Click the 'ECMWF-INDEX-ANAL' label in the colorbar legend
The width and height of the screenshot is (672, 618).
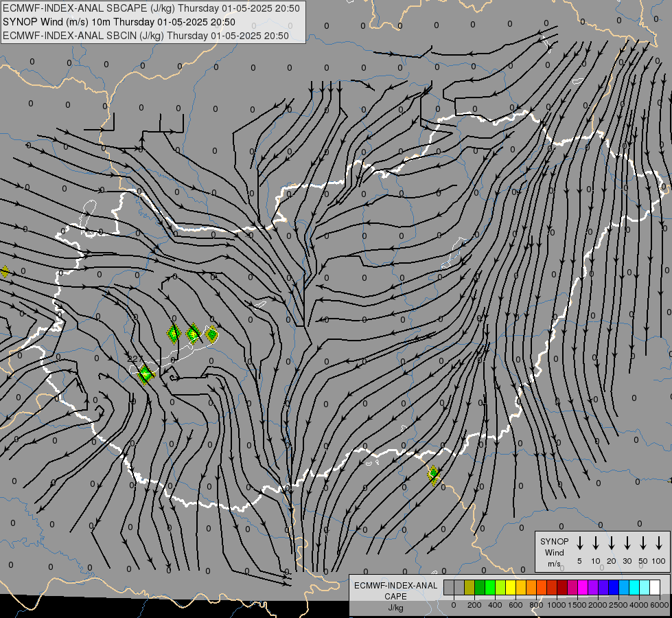pyautogui.click(x=395, y=586)
